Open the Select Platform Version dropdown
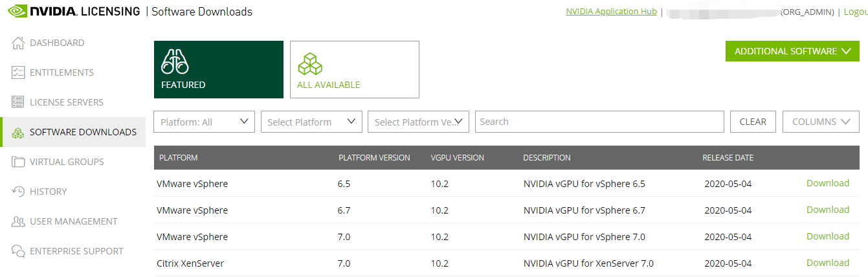This screenshot has height=277, width=868. point(418,122)
